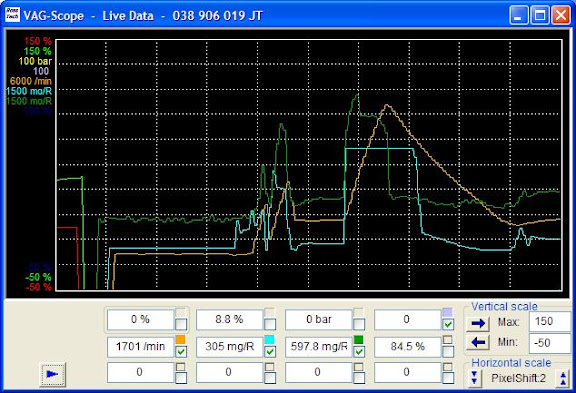Click the orange swatch beside 1701 /min
This screenshot has height=393, width=576.
(180, 339)
